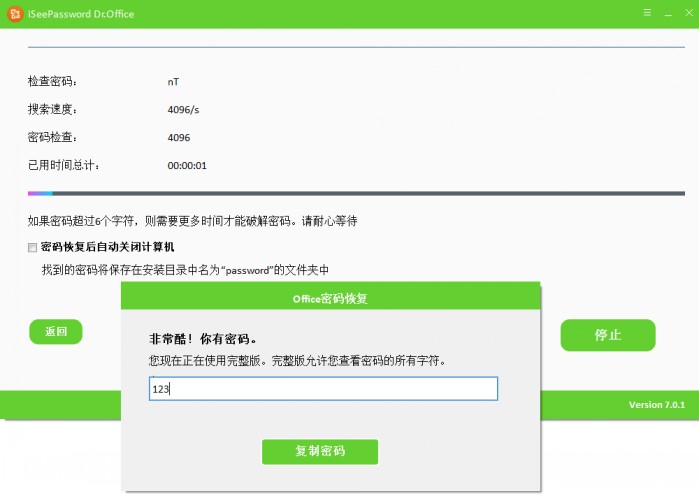Select the search speed value 4096/s
The image size is (699, 496).
point(183,110)
